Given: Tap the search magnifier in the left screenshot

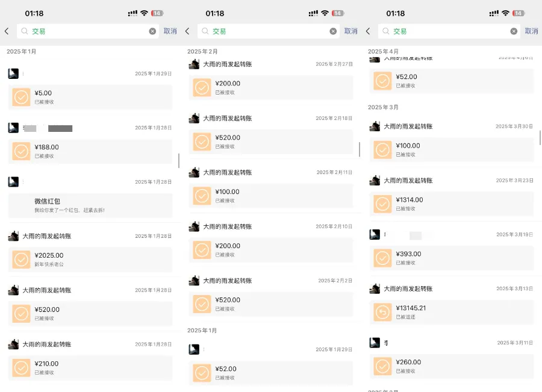Looking at the screenshot, I should (24, 31).
